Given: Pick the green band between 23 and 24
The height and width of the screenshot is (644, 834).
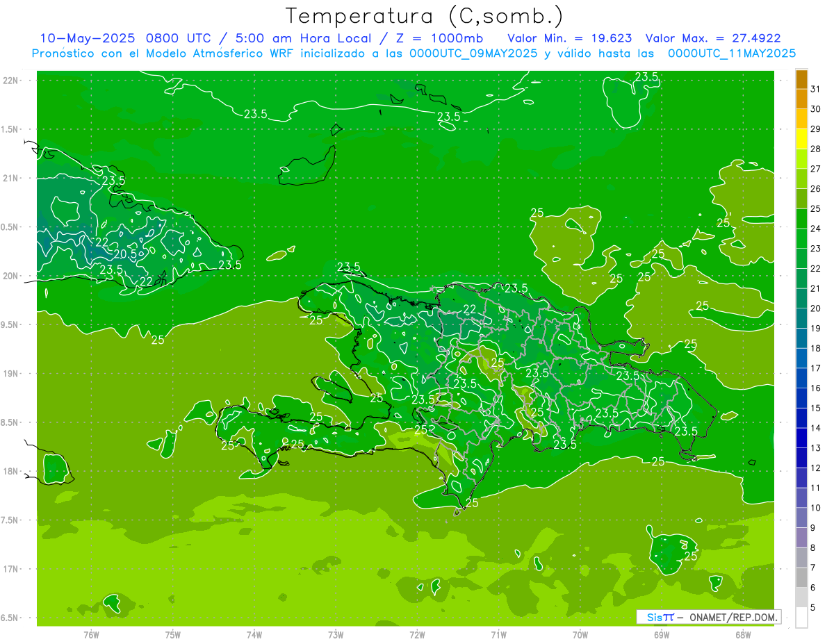Looking at the screenshot, I should coord(801,238).
